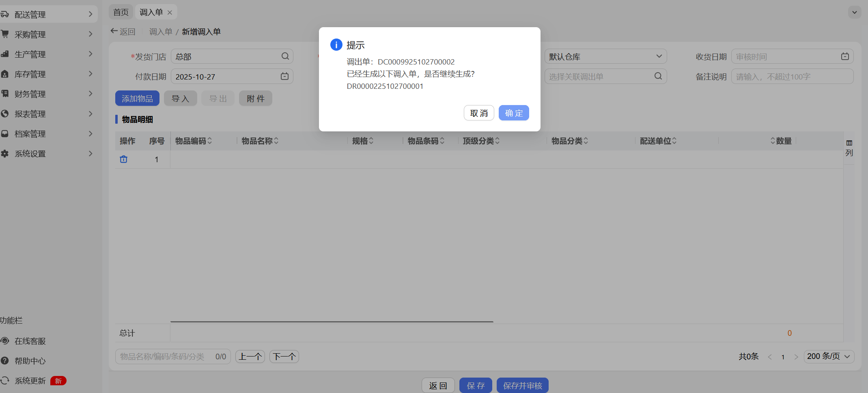Viewport: 868px width, 393px height.
Task: Sort by 物品条码 column arrows
Action: click(442, 141)
